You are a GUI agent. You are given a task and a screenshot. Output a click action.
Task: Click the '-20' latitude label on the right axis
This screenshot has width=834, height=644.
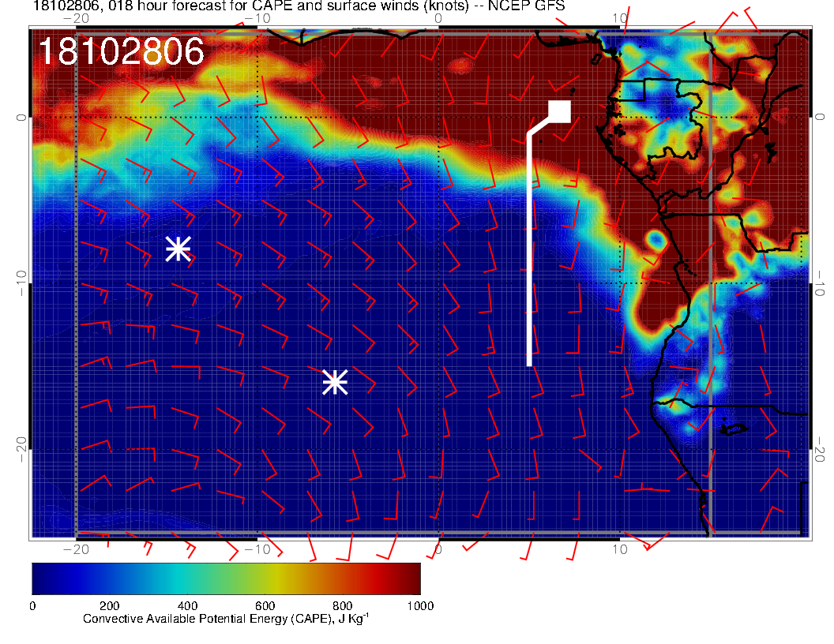(x=820, y=450)
